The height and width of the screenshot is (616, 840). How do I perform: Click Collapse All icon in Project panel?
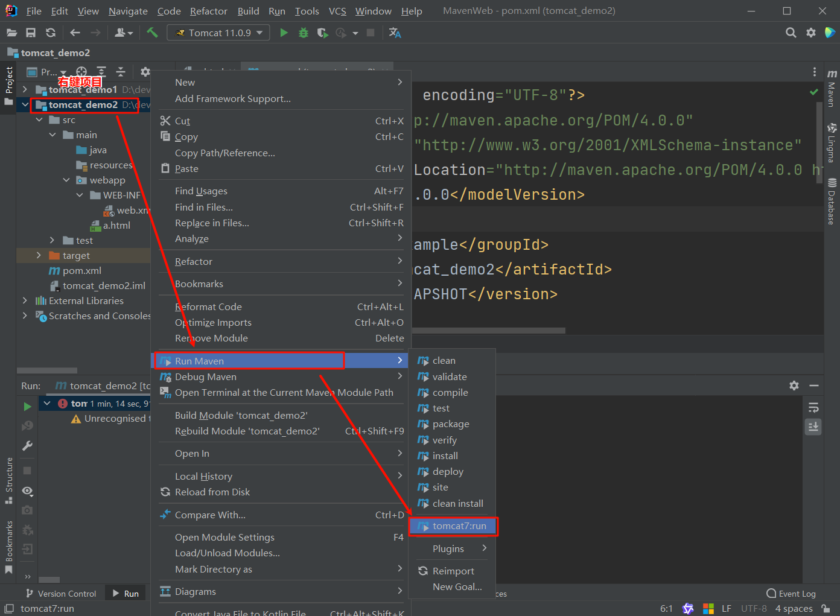click(x=121, y=72)
